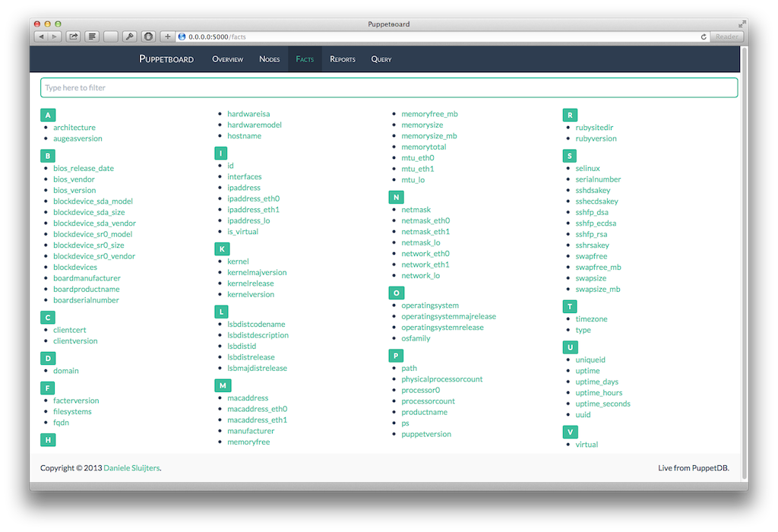Open the architecture fact link
This screenshot has height=532, width=778.
click(74, 128)
